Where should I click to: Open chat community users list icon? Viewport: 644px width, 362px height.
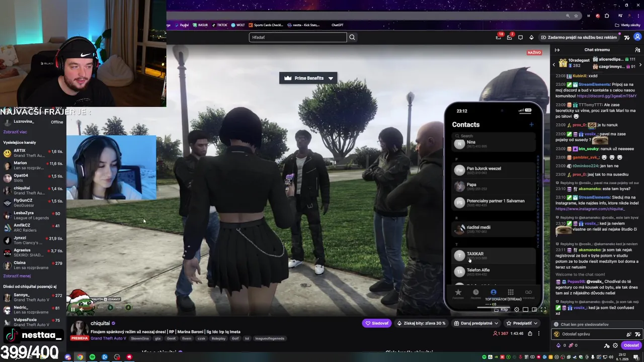point(637,50)
